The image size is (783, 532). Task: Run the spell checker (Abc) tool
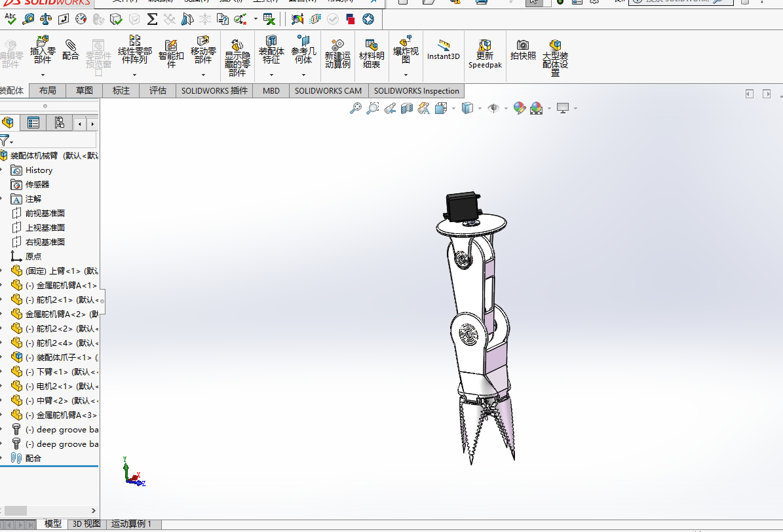pos(10,19)
